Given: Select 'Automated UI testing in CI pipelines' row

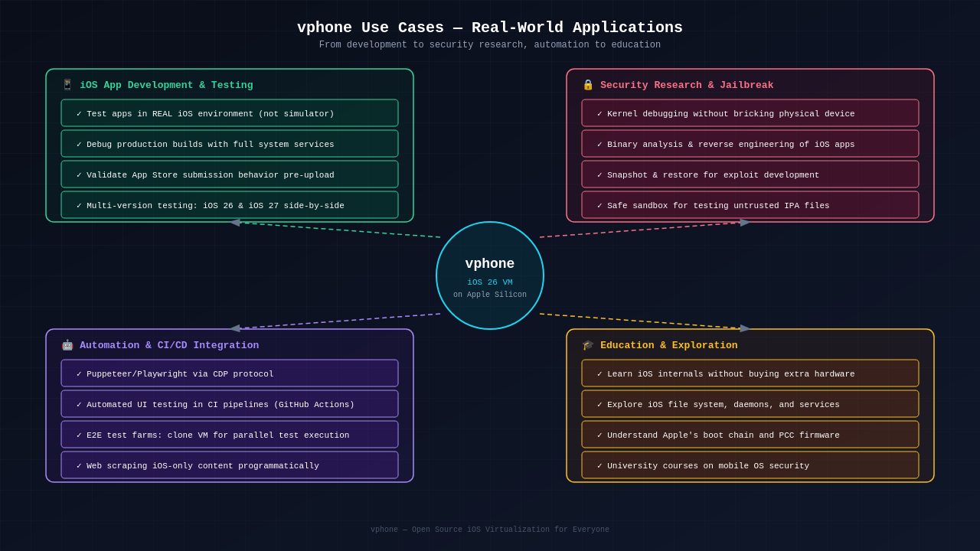Looking at the screenshot, I should click(x=230, y=404).
